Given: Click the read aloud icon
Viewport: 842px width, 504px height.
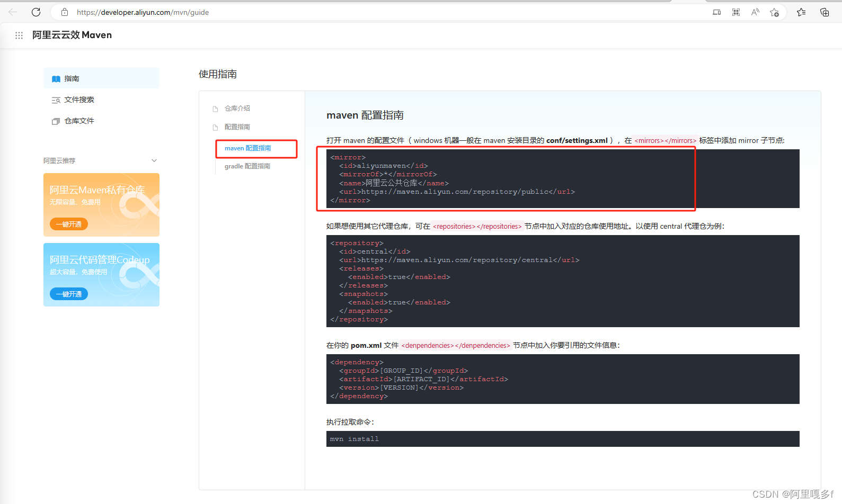Looking at the screenshot, I should pos(755,12).
